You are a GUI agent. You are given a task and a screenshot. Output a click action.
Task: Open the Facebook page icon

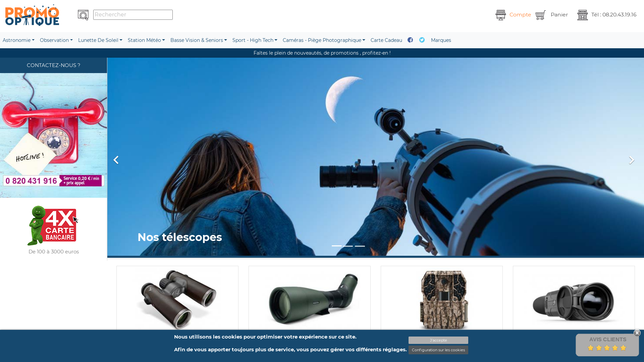[x=410, y=40]
